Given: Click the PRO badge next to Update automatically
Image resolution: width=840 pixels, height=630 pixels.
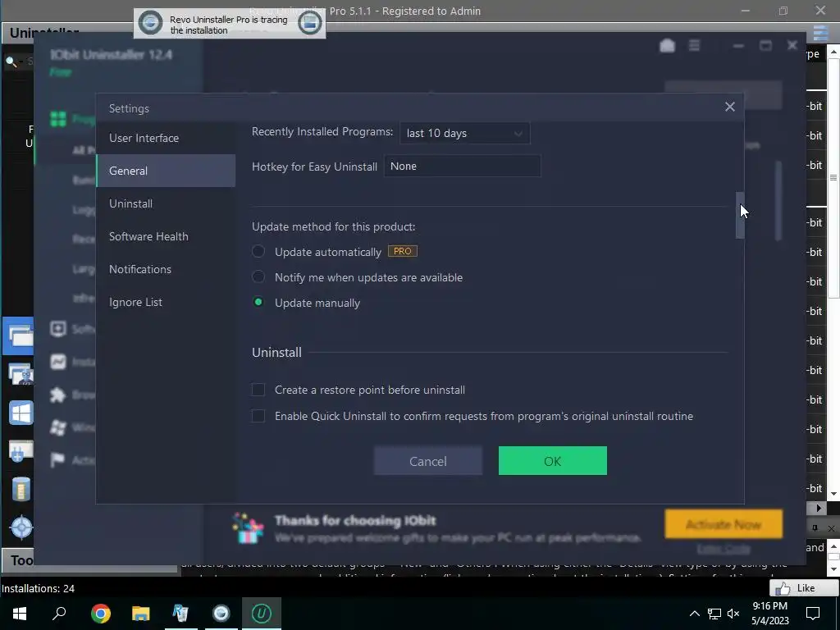Looking at the screenshot, I should pos(402,251).
